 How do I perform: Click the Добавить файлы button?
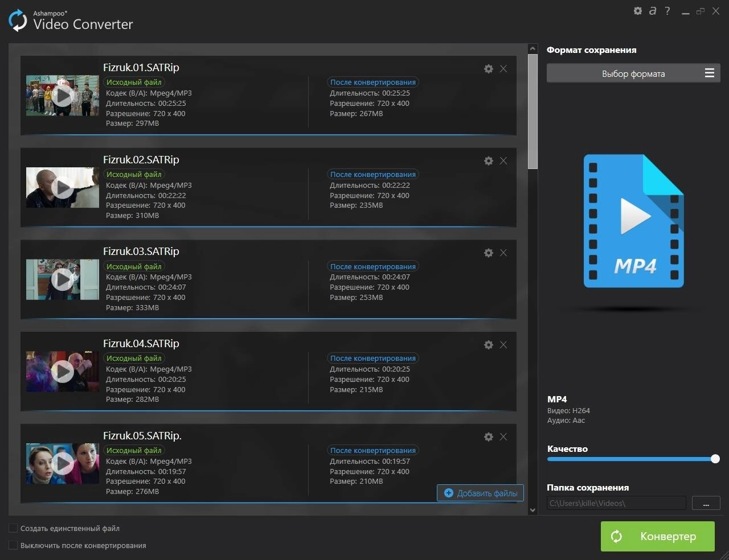480,493
